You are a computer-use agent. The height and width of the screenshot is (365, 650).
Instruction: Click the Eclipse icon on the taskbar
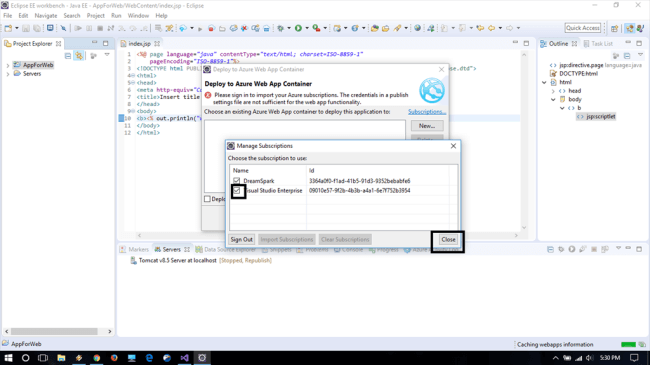point(202,358)
